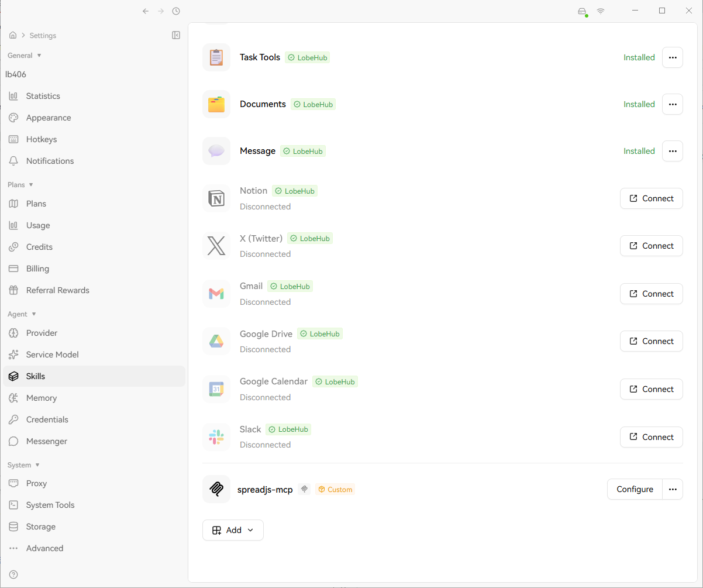703x588 pixels.
Task: Configure the spreadjs-mcp skill
Action: click(635, 489)
